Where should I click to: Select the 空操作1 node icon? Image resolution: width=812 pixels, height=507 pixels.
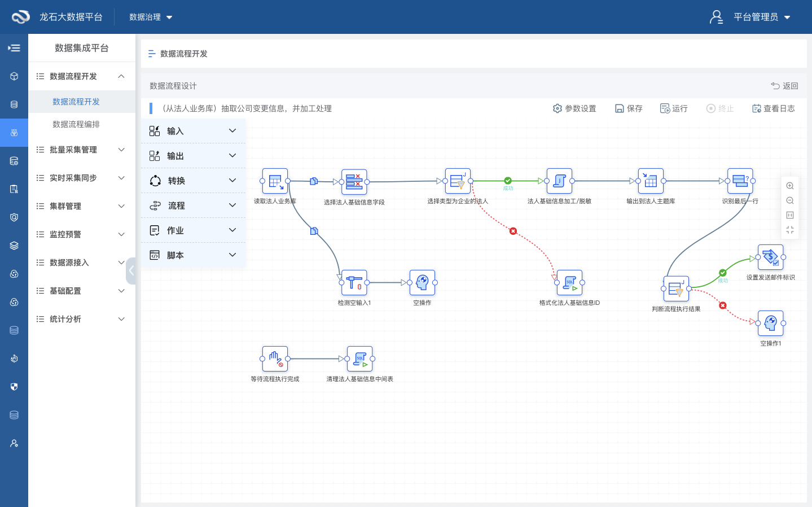[x=771, y=324]
